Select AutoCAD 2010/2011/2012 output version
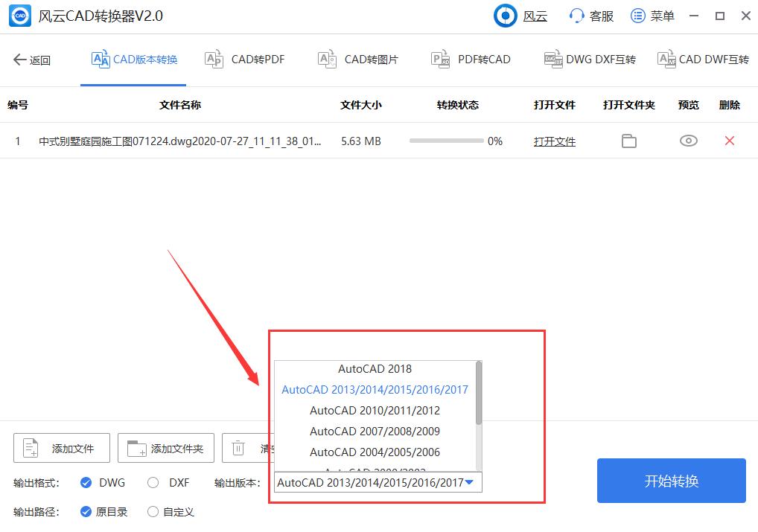The image size is (758, 532). 375,410
